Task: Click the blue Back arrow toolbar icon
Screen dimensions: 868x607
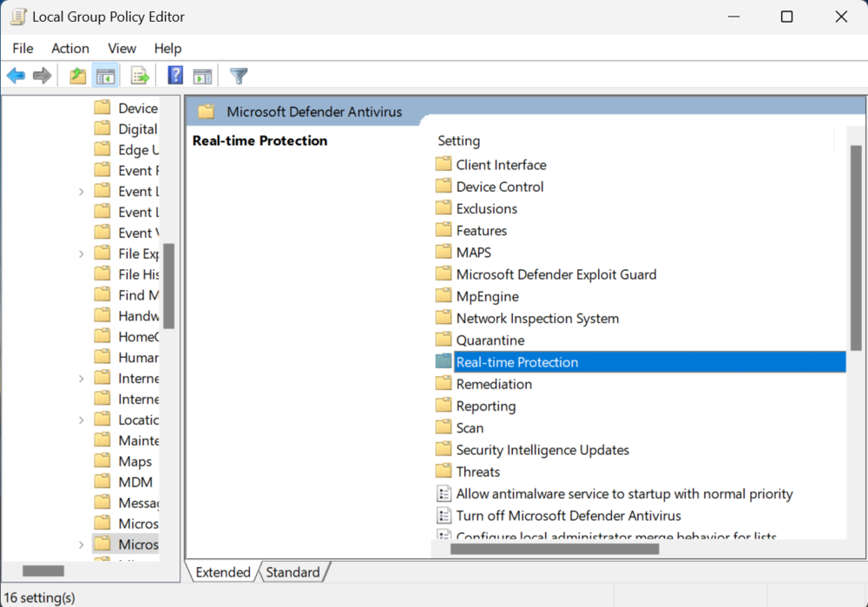Action: pyautogui.click(x=16, y=76)
